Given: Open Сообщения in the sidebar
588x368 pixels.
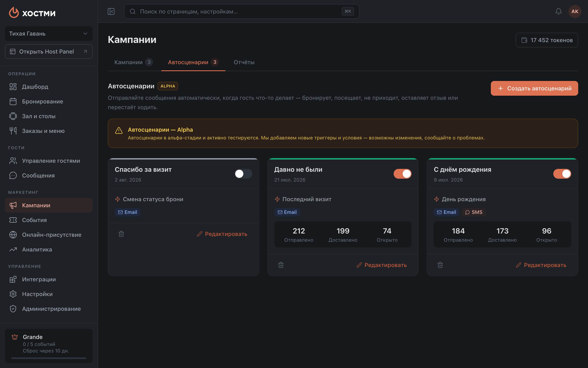Looking at the screenshot, I should tap(49, 175).
